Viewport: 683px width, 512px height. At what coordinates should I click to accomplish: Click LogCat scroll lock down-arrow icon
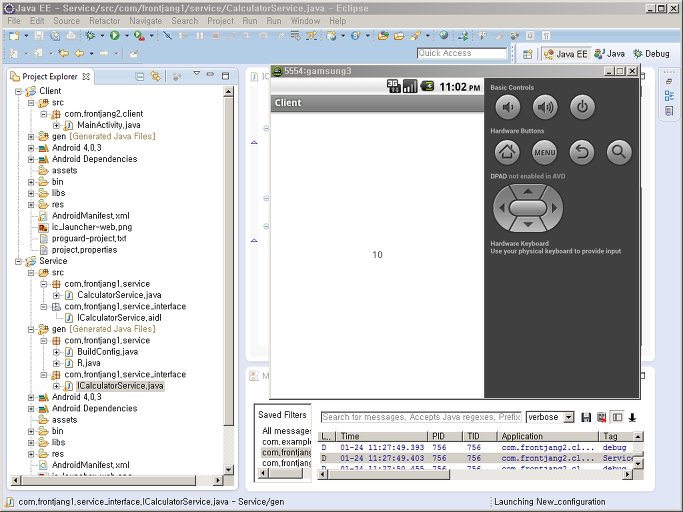tap(632, 417)
